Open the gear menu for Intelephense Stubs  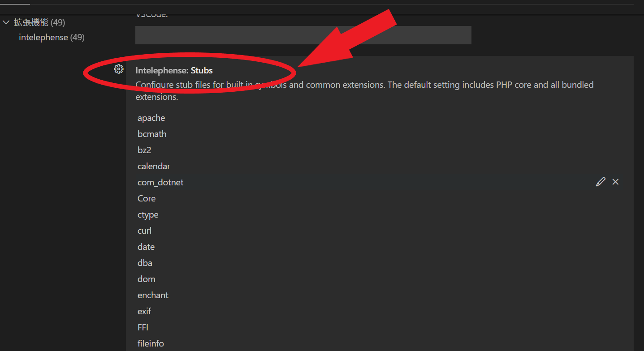pos(118,69)
